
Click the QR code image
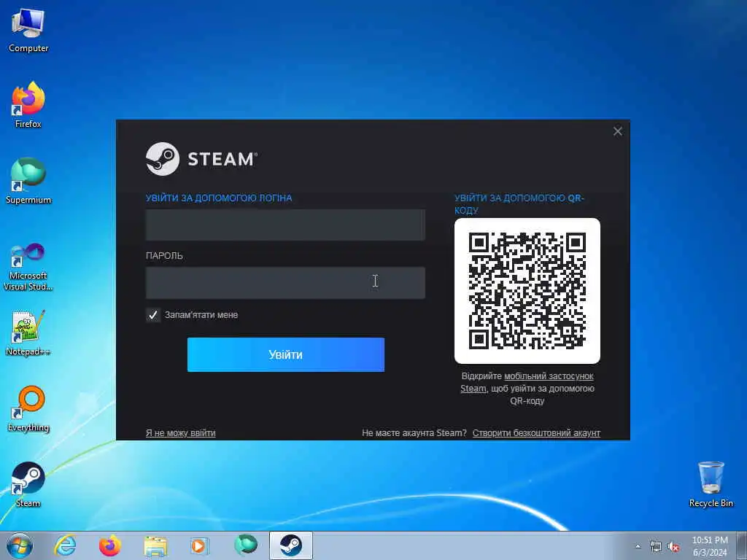pyautogui.click(x=527, y=291)
